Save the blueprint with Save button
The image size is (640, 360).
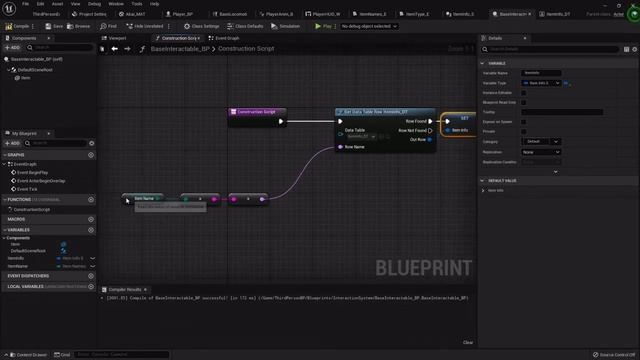pos(54,26)
